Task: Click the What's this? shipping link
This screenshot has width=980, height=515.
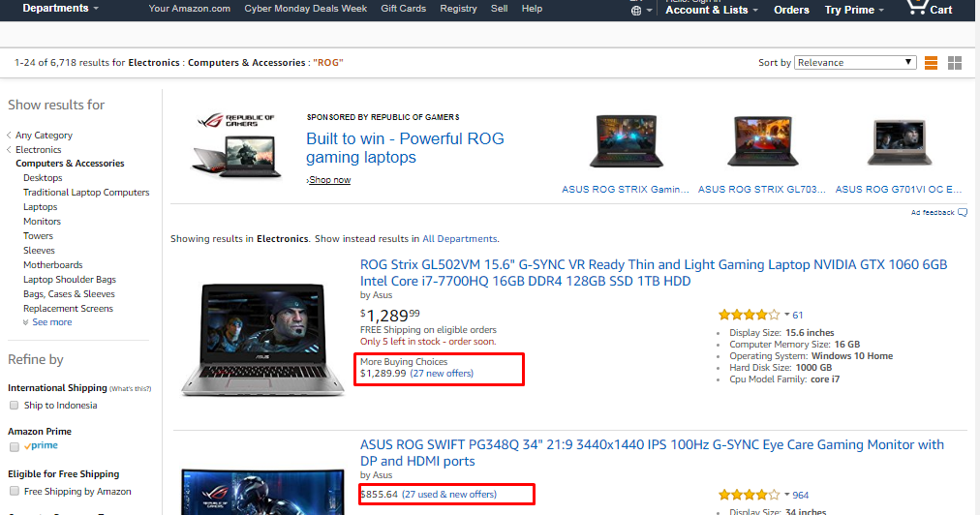Action: click(x=131, y=389)
